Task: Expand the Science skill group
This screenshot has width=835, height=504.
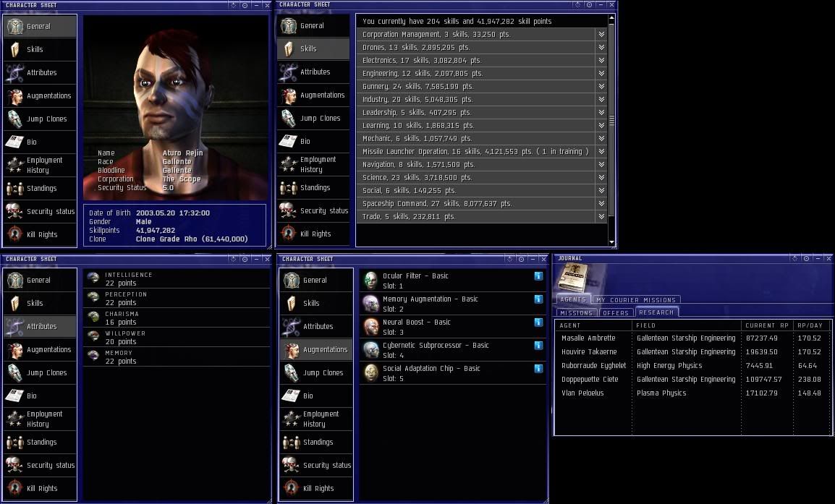Action: point(601,178)
